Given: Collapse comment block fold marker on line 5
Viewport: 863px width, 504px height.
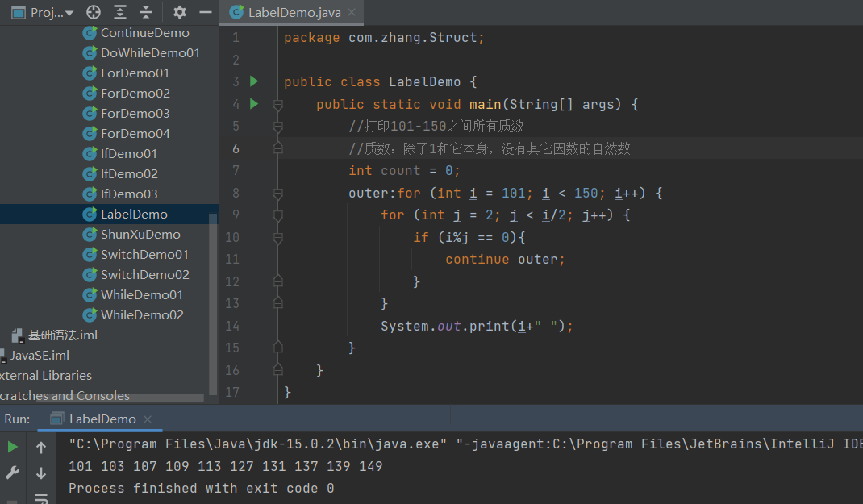Looking at the screenshot, I should click(278, 127).
